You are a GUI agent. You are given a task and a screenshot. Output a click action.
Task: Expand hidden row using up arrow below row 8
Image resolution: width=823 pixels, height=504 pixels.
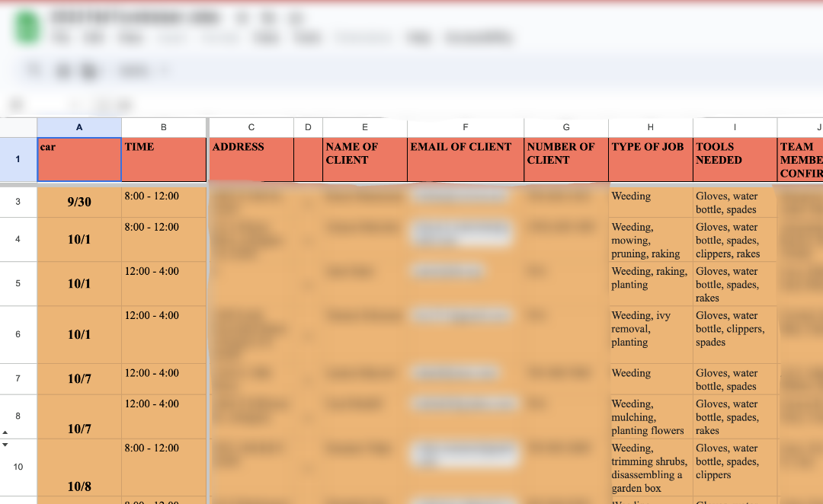tap(5, 432)
